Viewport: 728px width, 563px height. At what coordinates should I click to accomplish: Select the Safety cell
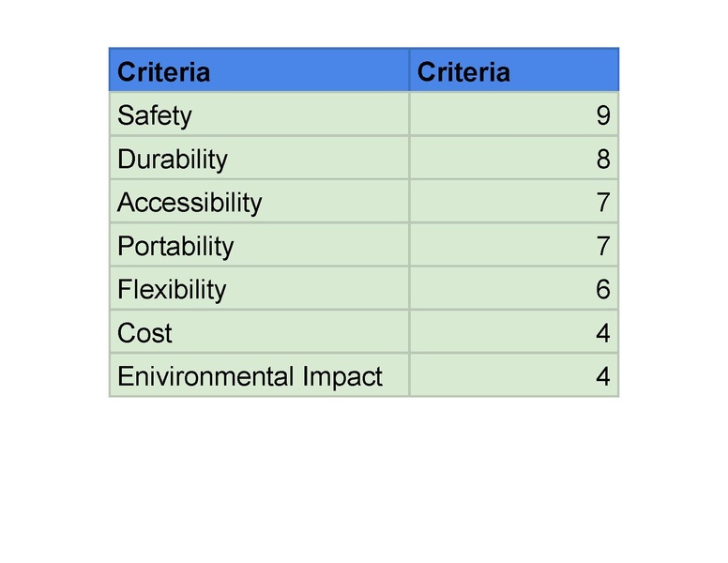pyautogui.click(x=259, y=114)
